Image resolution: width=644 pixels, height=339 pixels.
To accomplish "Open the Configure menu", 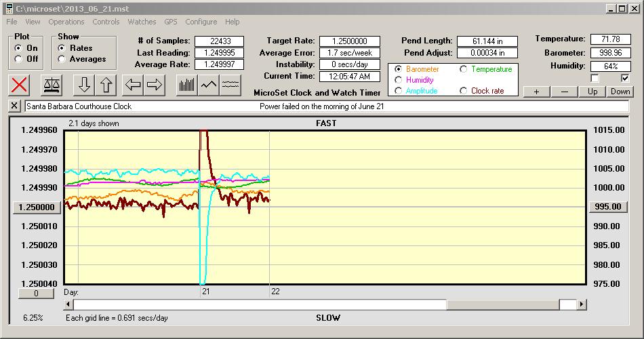I will 201,22.
